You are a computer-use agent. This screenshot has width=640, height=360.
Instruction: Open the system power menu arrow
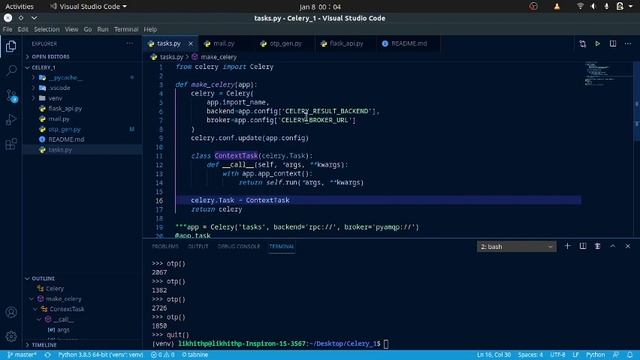tap(631, 7)
